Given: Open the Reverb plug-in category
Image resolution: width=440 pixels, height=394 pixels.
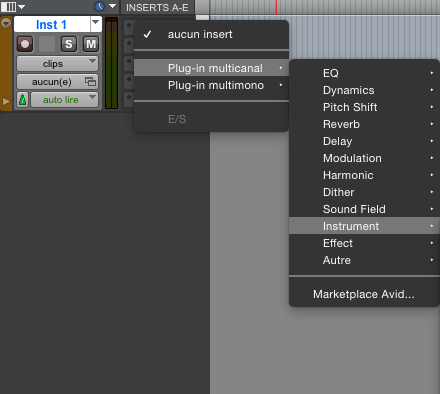Looking at the screenshot, I should [364, 124].
